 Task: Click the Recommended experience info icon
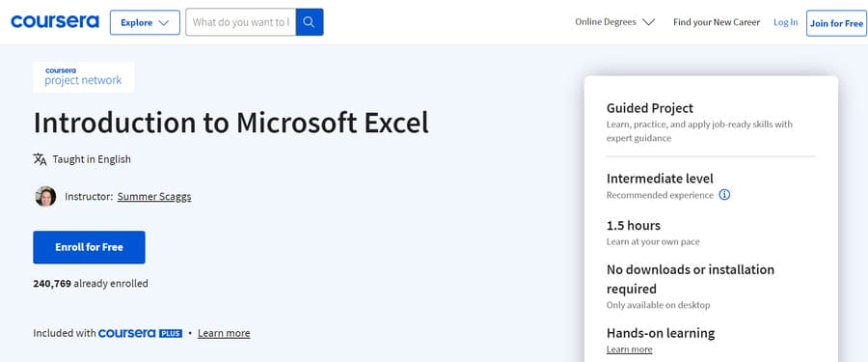click(x=724, y=195)
